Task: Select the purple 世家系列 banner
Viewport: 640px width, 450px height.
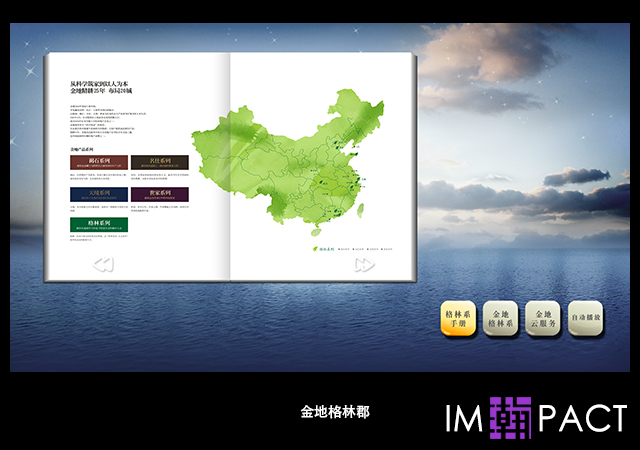Action: point(160,194)
